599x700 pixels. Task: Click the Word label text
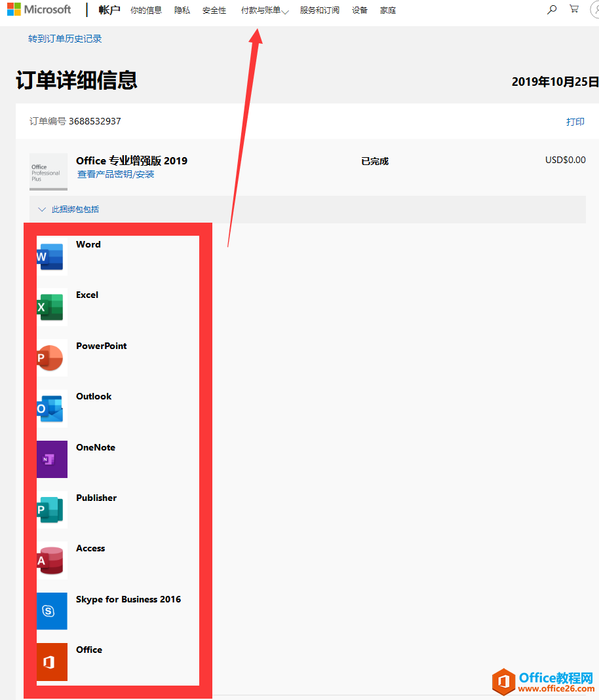click(88, 244)
